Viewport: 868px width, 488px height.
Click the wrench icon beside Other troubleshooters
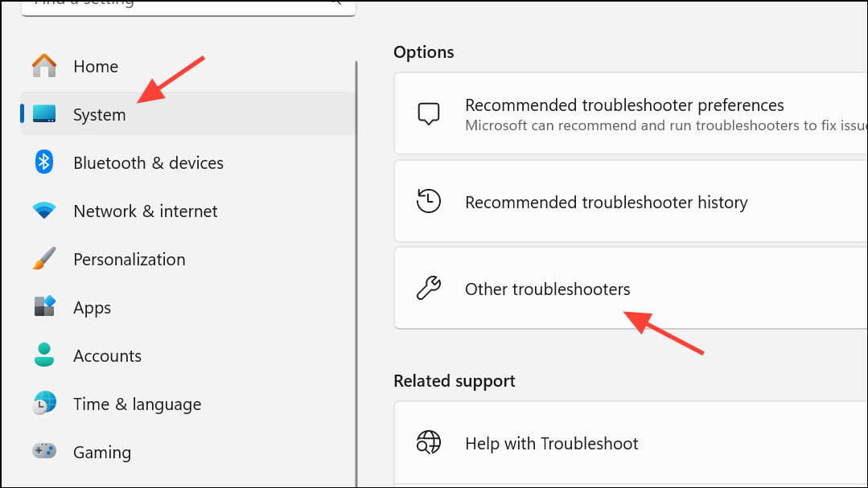429,288
